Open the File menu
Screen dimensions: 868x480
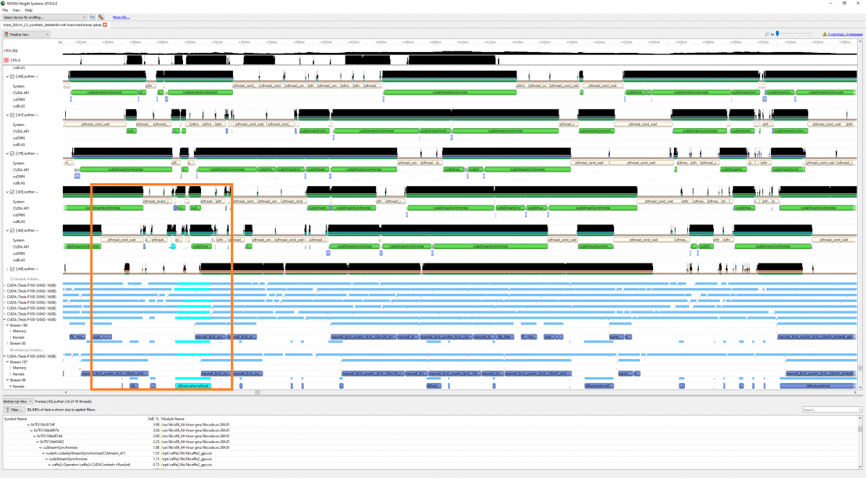click(5, 10)
